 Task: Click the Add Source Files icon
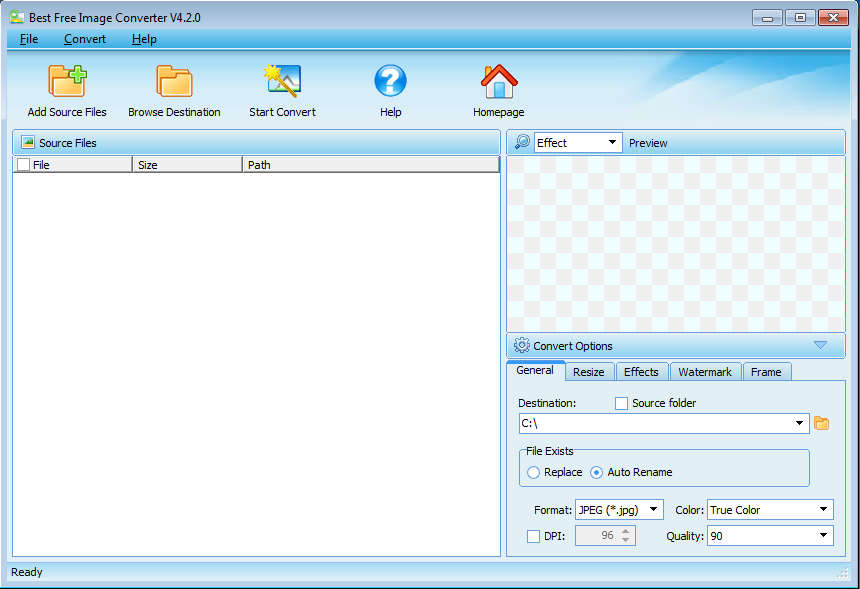pos(67,81)
